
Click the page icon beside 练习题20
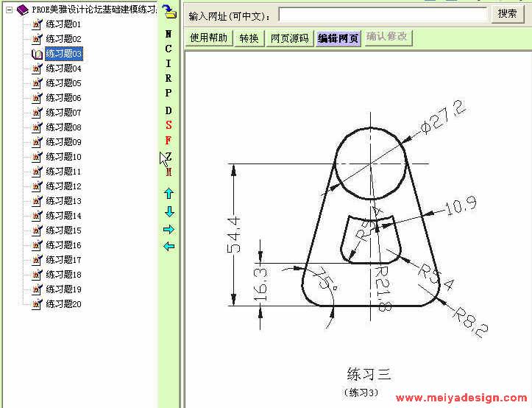[x=37, y=304]
